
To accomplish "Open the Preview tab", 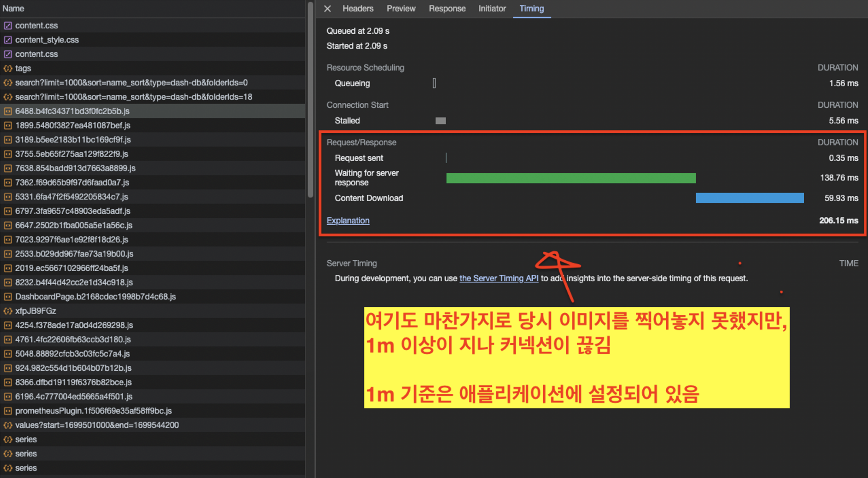I will pyautogui.click(x=401, y=8).
